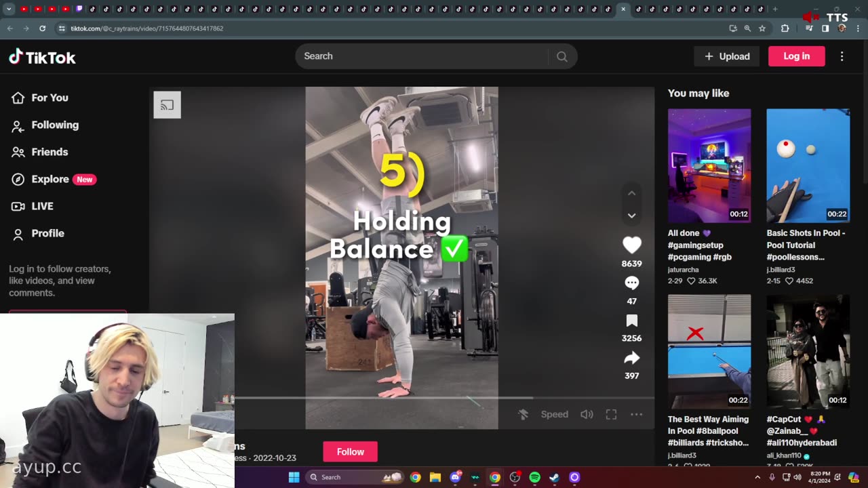868x488 pixels.
Task: Close the active TikTok tab
Action: point(623,9)
